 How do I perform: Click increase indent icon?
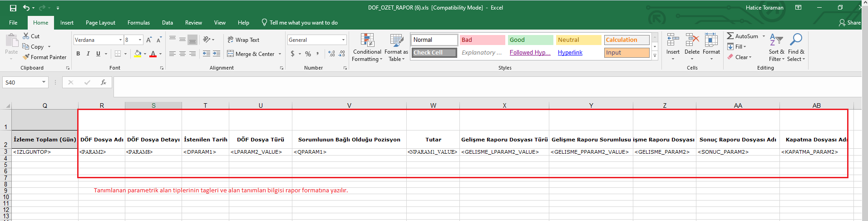[217, 54]
